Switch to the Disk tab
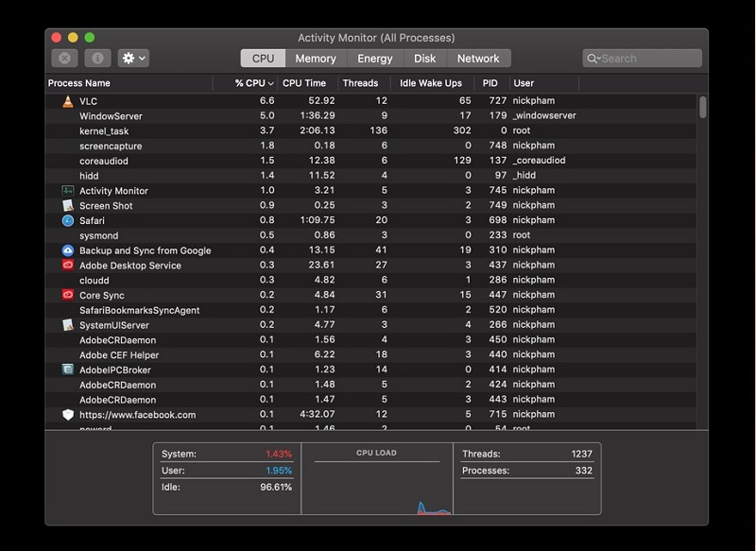This screenshot has height=551, width=756. click(424, 59)
